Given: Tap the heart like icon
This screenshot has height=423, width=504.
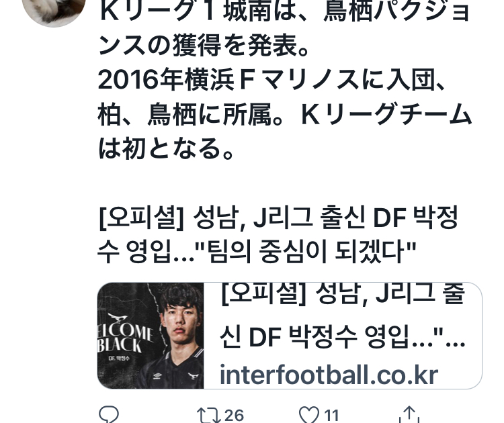Looking at the screenshot, I should [309, 415].
